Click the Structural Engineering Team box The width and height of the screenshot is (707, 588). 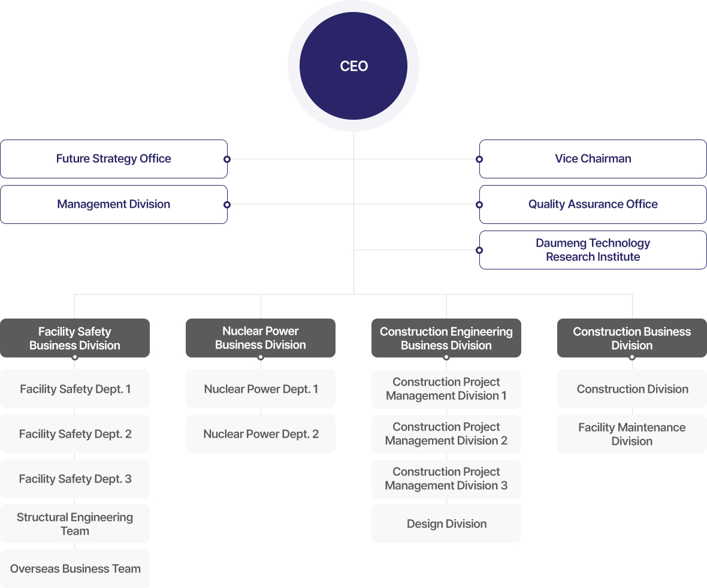click(75, 524)
